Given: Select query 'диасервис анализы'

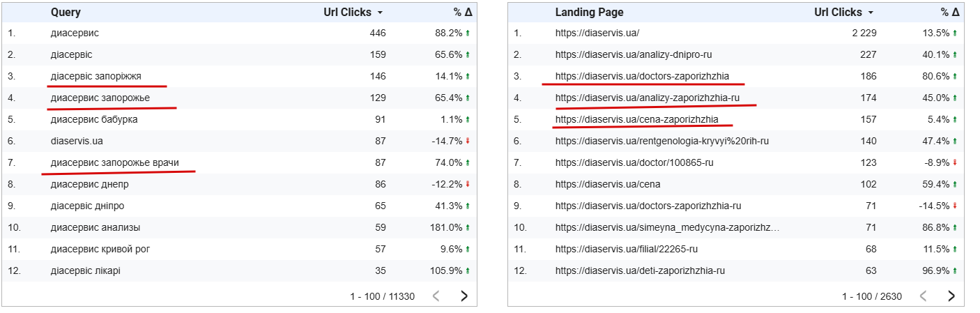Looking at the screenshot, I should click(95, 227).
